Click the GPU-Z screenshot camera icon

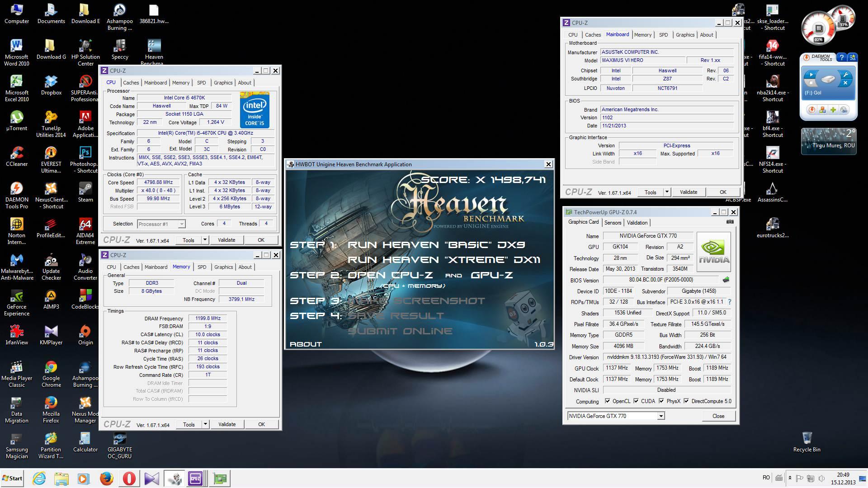[730, 222]
